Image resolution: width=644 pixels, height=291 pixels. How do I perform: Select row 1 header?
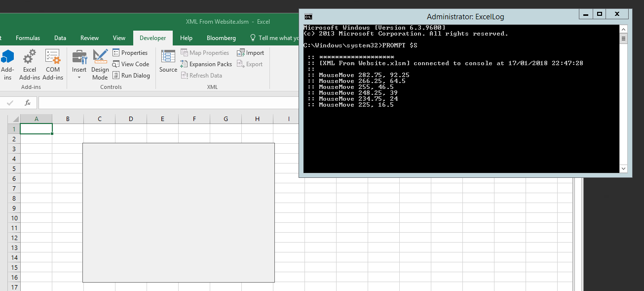coord(14,129)
